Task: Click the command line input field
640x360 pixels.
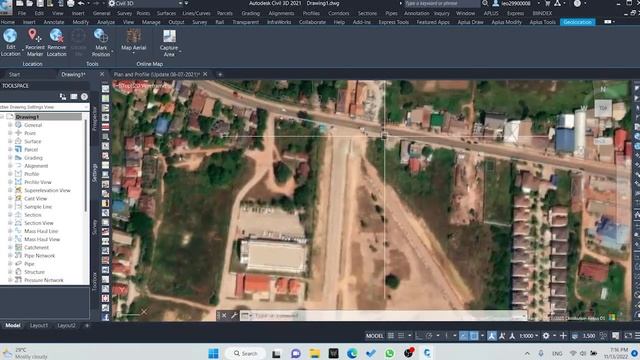Action: 384,315
